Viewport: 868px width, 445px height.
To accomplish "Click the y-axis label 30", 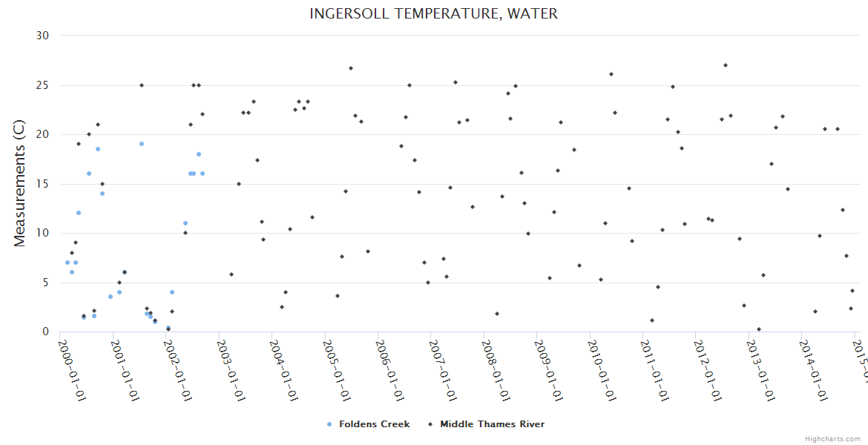I will click(x=42, y=36).
